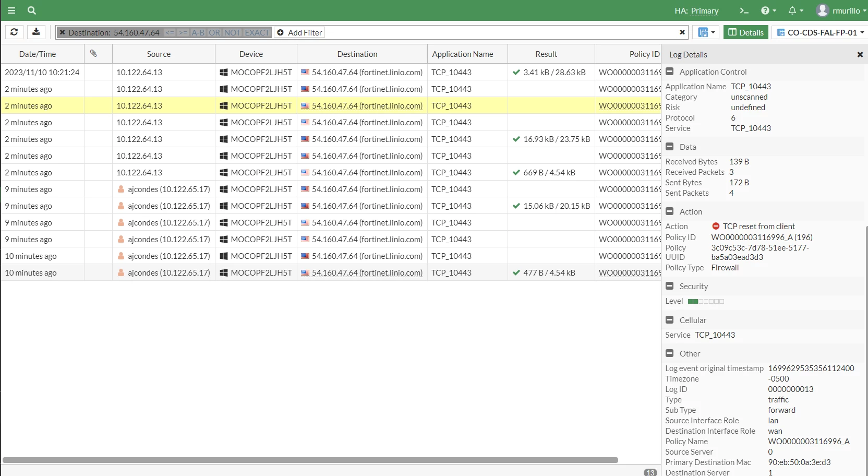Click the Log ID value 0000000013
This screenshot has width=868, height=476.
tap(790, 389)
